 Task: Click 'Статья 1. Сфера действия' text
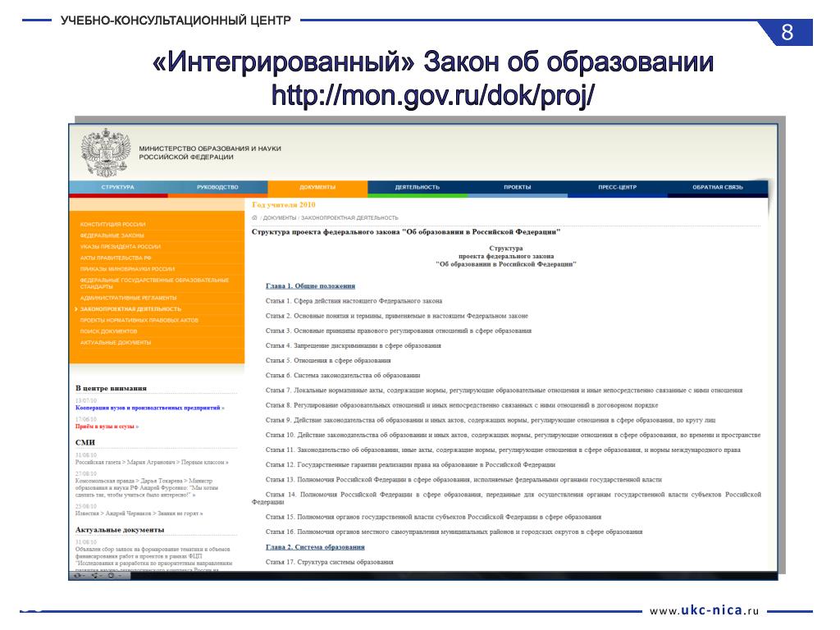[354, 301]
